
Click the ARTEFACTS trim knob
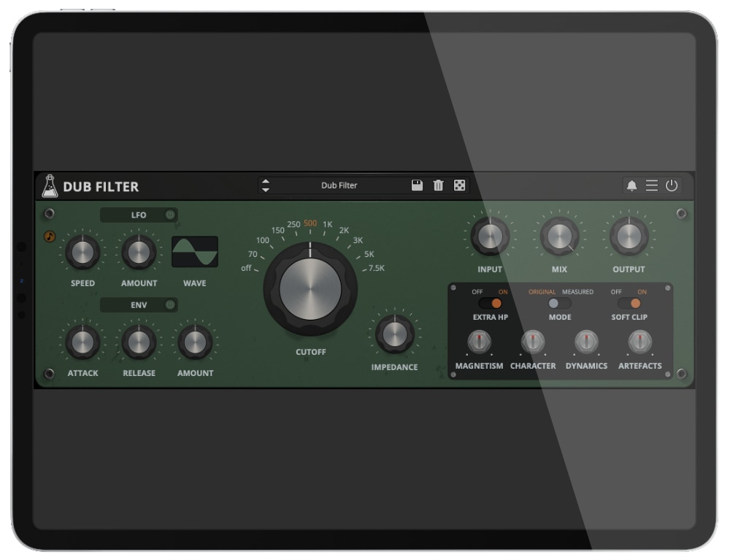pos(640,342)
